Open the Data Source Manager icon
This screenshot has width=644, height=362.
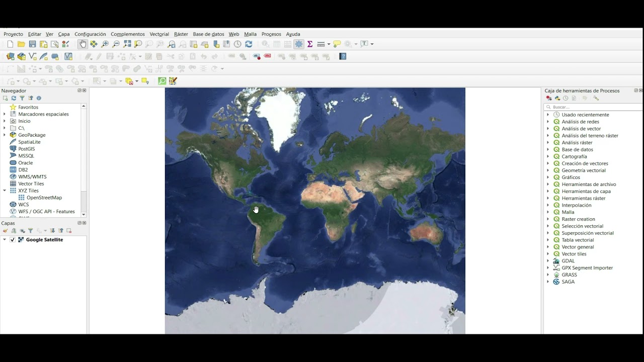tap(10, 56)
